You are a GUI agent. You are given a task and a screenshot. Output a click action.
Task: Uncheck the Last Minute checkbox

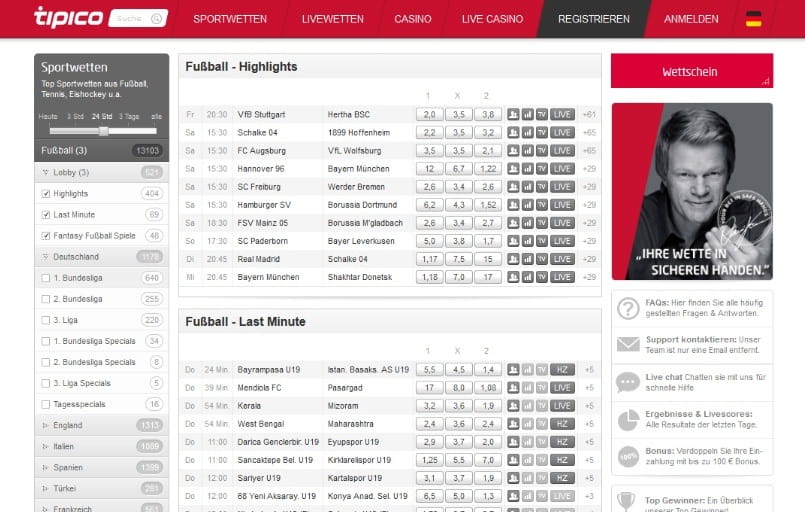click(x=46, y=214)
